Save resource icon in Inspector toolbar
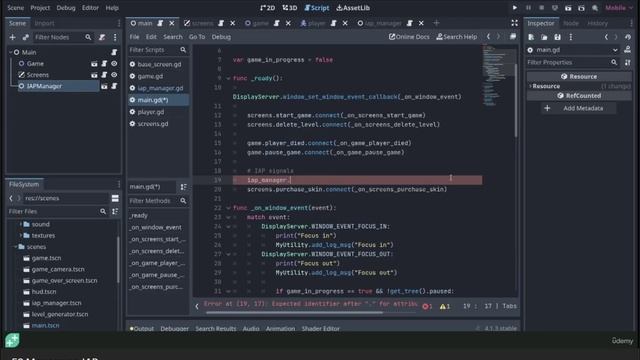This screenshot has height=360, width=640. 558,37
